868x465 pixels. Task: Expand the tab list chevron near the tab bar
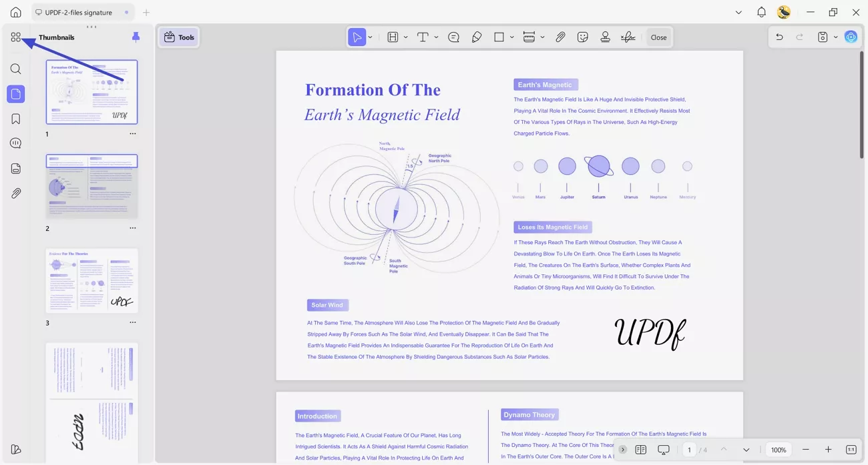click(x=738, y=12)
